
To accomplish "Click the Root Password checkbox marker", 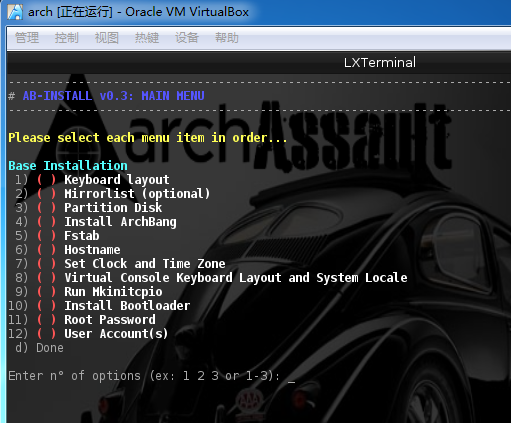I will [x=46, y=320].
